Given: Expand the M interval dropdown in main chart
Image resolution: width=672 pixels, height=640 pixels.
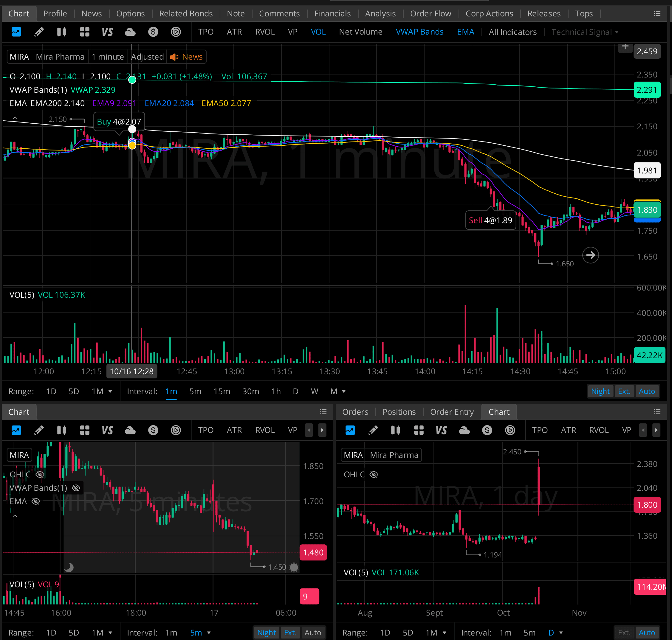Looking at the screenshot, I should pyautogui.click(x=344, y=391).
